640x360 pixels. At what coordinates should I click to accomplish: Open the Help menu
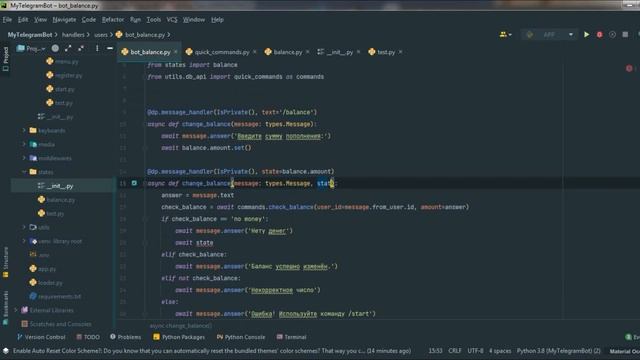[x=217, y=20]
